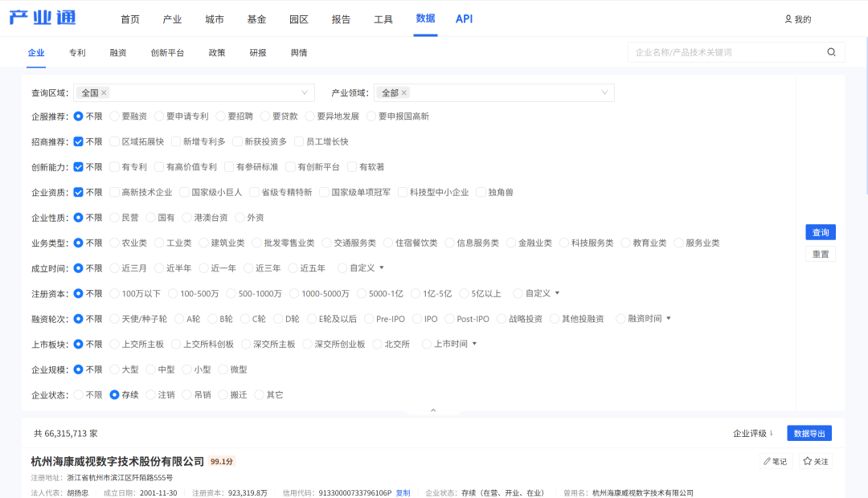Collapse the filter panel with up chevron
The height and width of the screenshot is (498, 868).
coord(433,410)
